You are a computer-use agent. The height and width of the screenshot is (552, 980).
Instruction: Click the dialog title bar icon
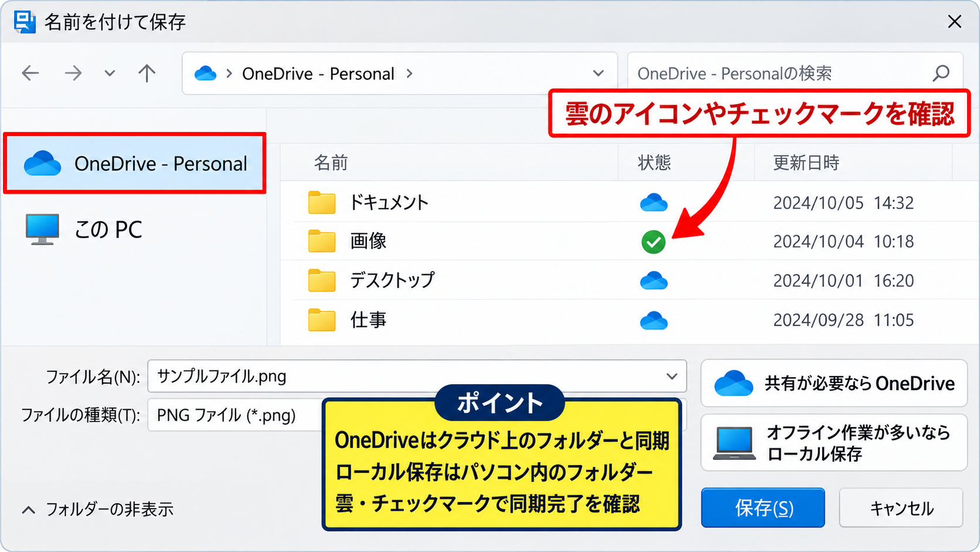click(25, 22)
